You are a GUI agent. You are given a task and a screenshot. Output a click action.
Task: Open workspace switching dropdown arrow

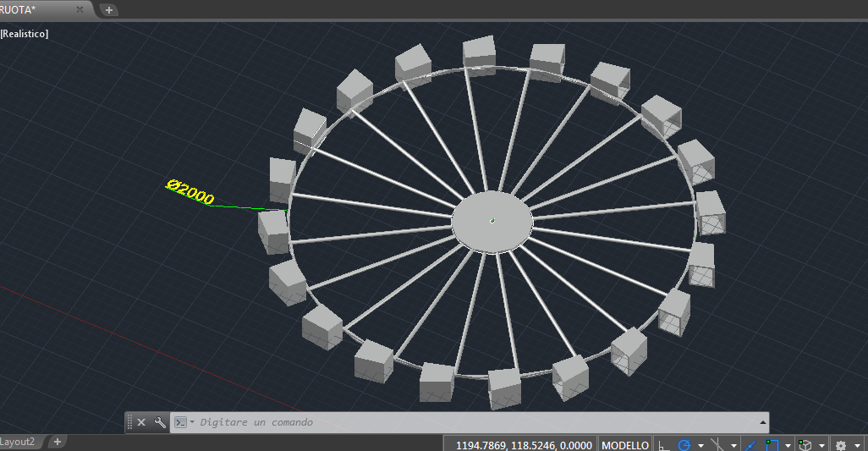pyautogui.click(x=858, y=445)
